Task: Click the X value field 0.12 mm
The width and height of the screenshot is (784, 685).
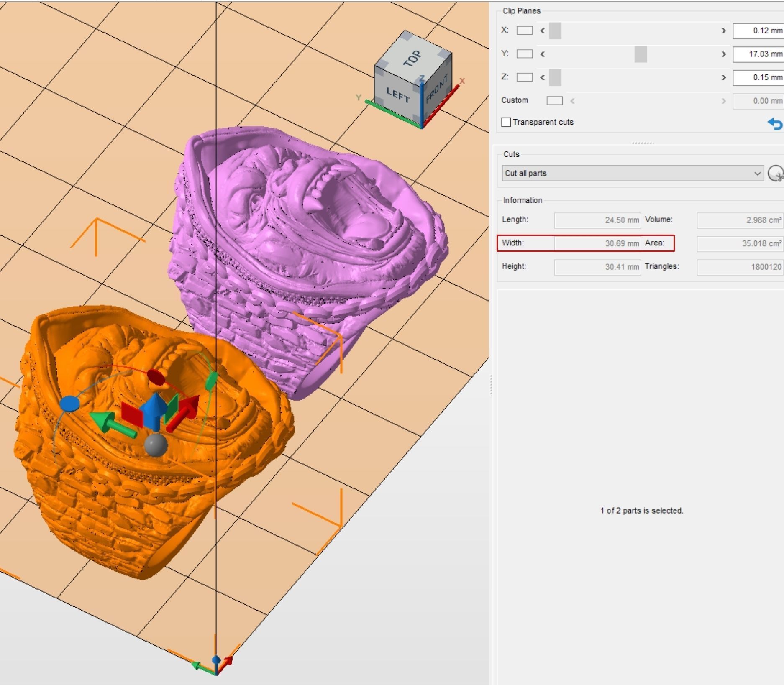Action: click(x=758, y=31)
